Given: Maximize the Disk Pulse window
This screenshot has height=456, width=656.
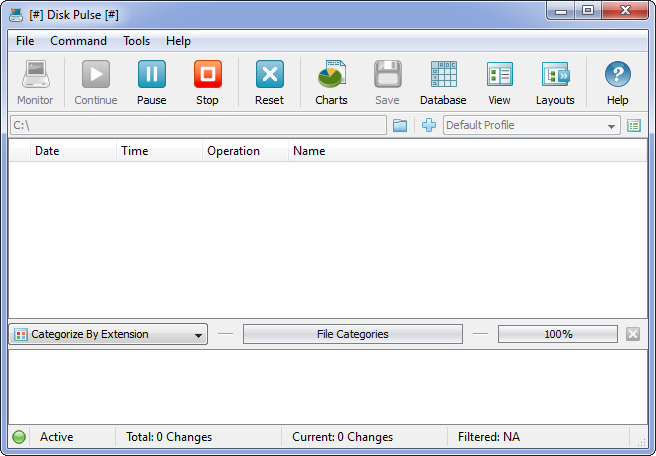Looking at the screenshot, I should click(588, 10).
